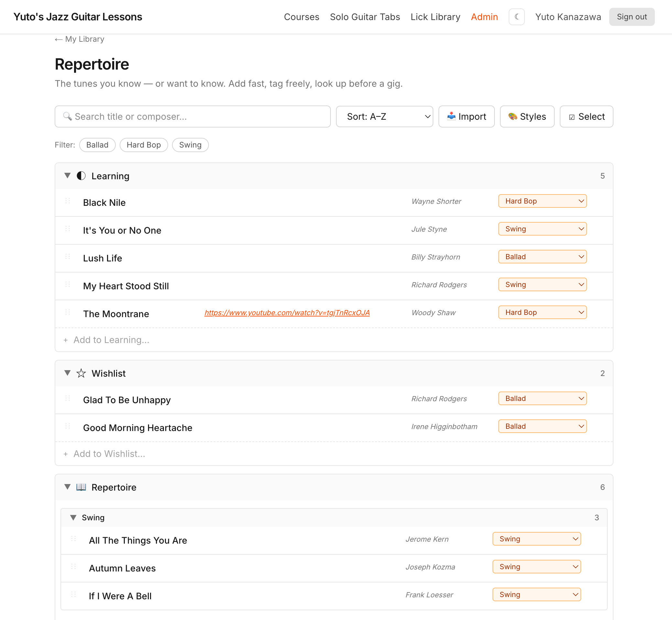672x620 pixels.
Task: Click drag handle for My Heart Stood Still
Action: [68, 284]
